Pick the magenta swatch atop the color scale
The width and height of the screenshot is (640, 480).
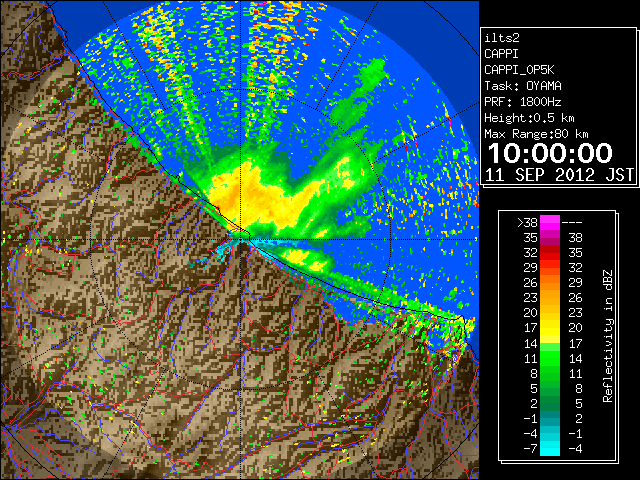[550, 222]
